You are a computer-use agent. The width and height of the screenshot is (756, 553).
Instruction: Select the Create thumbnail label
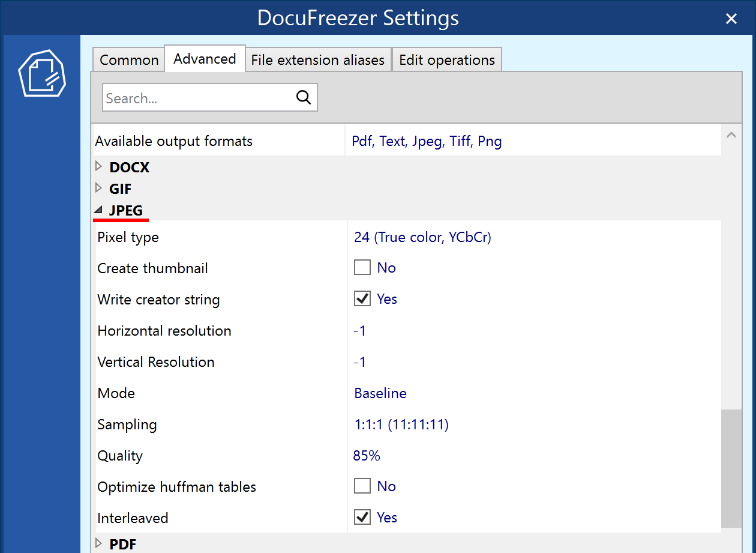tap(153, 268)
